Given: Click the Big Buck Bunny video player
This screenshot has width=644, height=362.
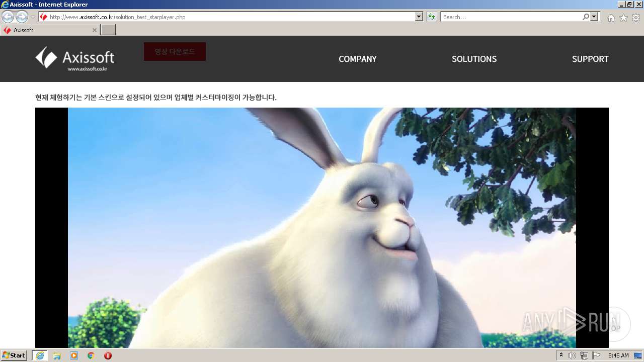Looking at the screenshot, I should pos(322,227).
